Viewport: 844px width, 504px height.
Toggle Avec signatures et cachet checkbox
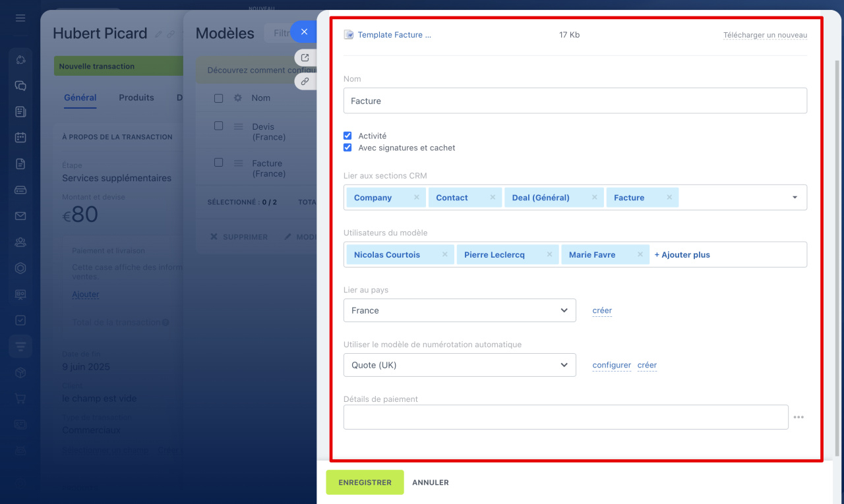click(x=347, y=148)
